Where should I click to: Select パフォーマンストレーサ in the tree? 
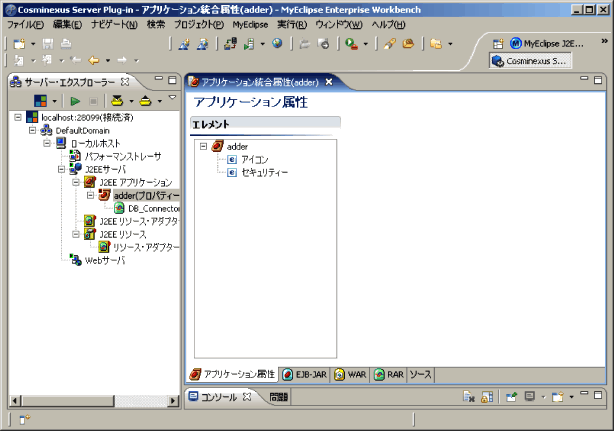pyautogui.click(x=123, y=156)
